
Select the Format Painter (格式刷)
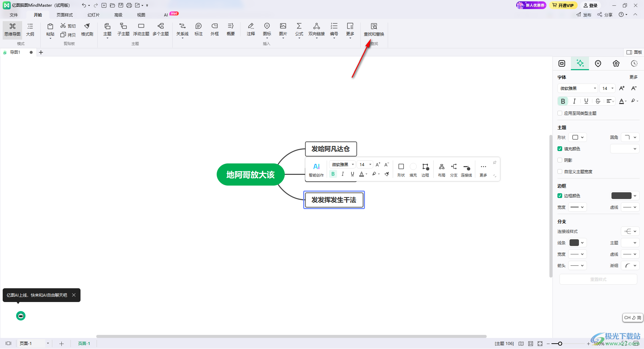point(87,30)
